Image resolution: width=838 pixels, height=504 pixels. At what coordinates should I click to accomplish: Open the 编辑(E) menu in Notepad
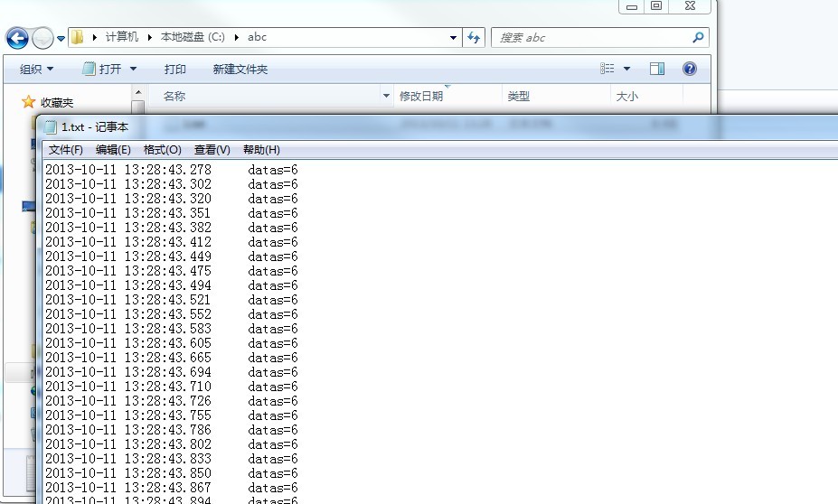point(114,150)
